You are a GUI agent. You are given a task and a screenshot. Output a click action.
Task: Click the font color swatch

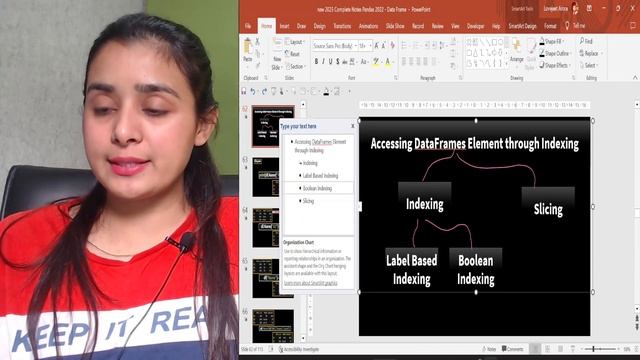[x=387, y=62]
